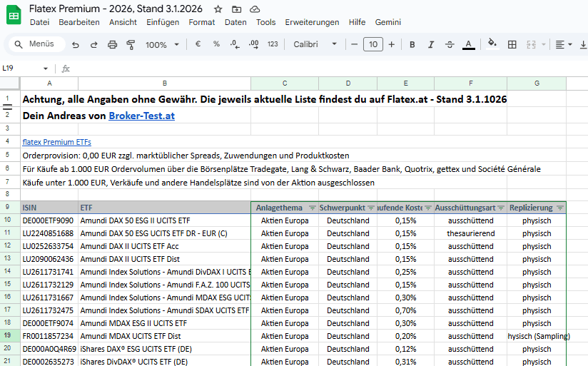Open the Erweiterungen menu
The image size is (588, 366).
[312, 22]
